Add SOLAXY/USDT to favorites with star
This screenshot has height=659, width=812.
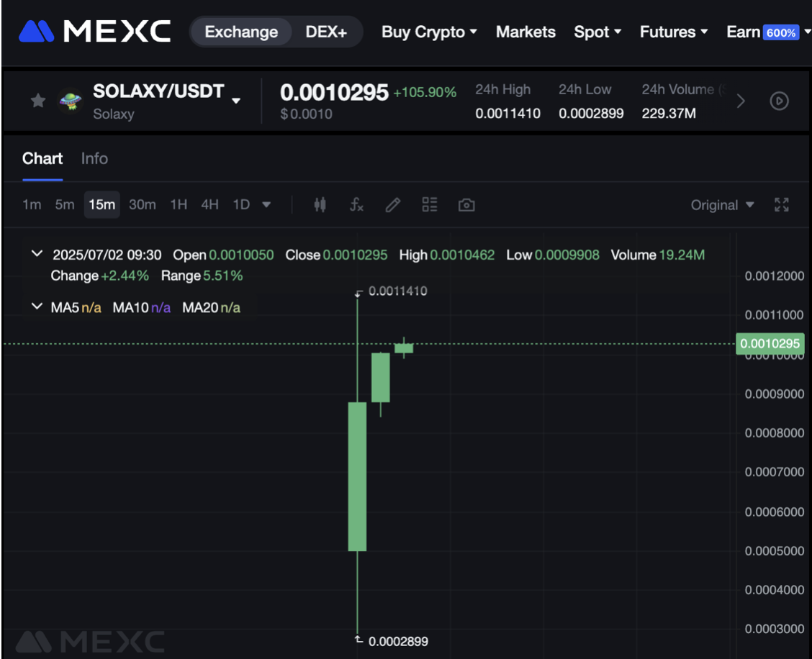[x=38, y=101]
